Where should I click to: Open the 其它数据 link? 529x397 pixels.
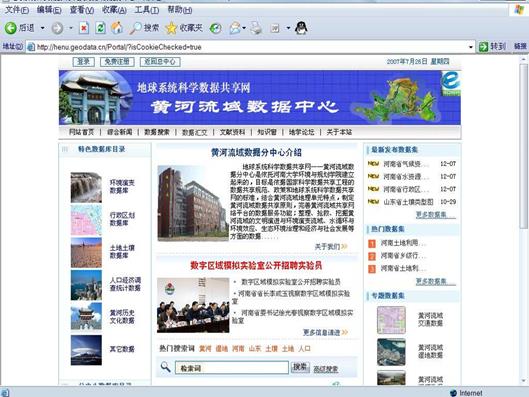coord(122,349)
